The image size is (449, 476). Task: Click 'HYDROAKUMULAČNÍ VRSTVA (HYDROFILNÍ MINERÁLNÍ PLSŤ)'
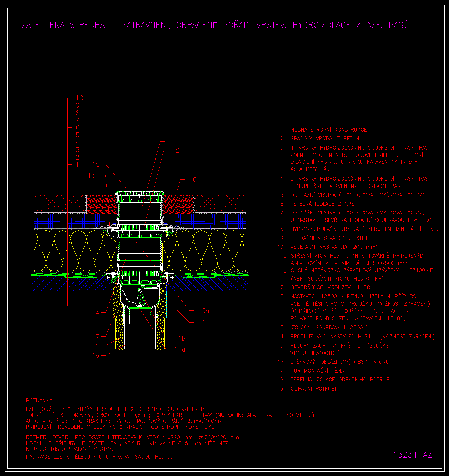click(364, 229)
